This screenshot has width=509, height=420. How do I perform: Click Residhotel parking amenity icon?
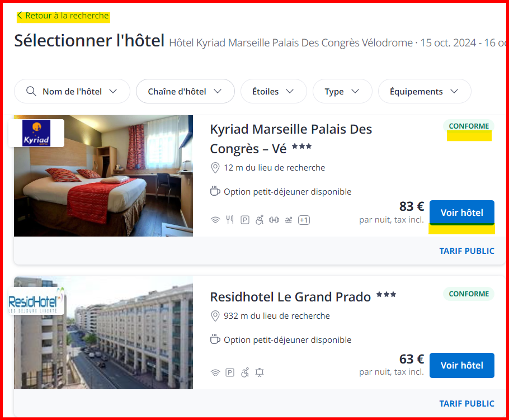tap(230, 372)
